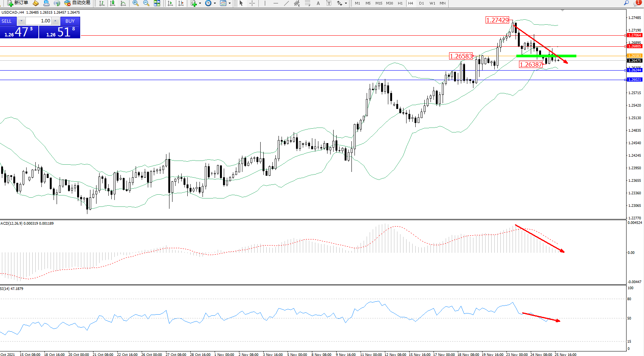Open the chart templates dropdown arrow
The image size is (644, 356).
[x=229, y=3]
